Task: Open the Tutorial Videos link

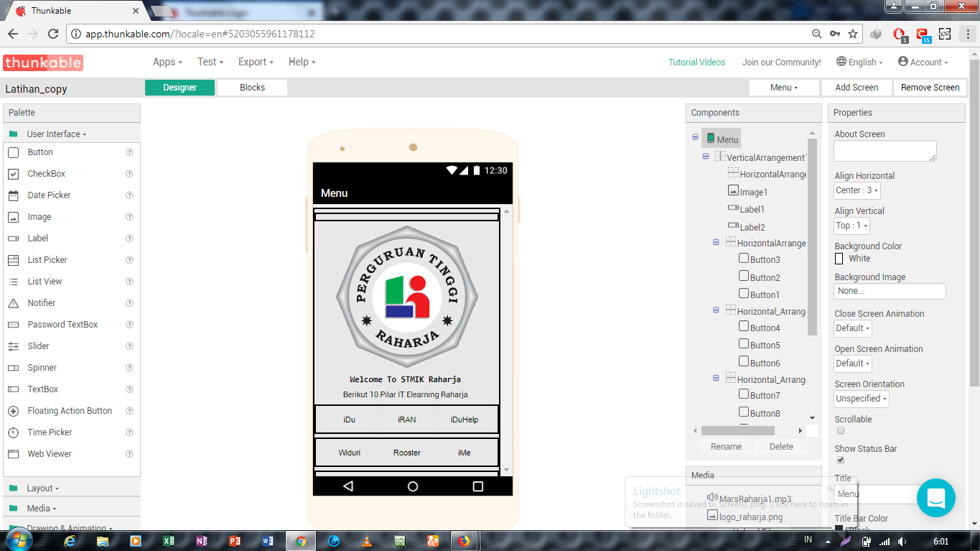Action: point(696,62)
